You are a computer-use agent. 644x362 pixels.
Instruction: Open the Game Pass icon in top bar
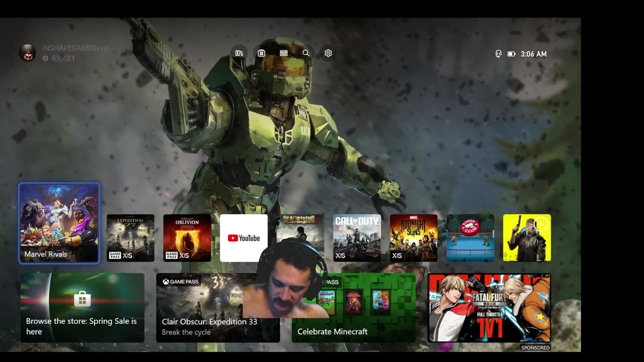point(284,53)
